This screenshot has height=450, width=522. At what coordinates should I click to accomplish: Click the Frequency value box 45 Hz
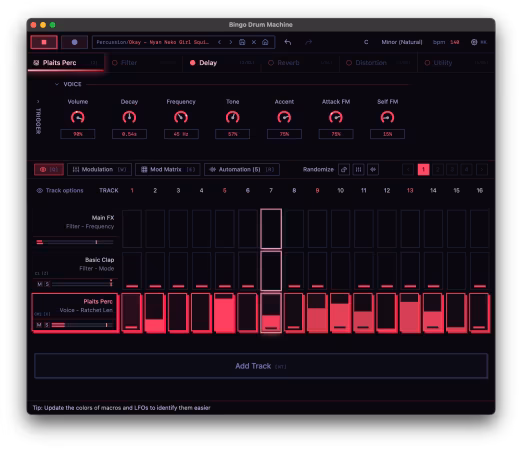point(181,134)
